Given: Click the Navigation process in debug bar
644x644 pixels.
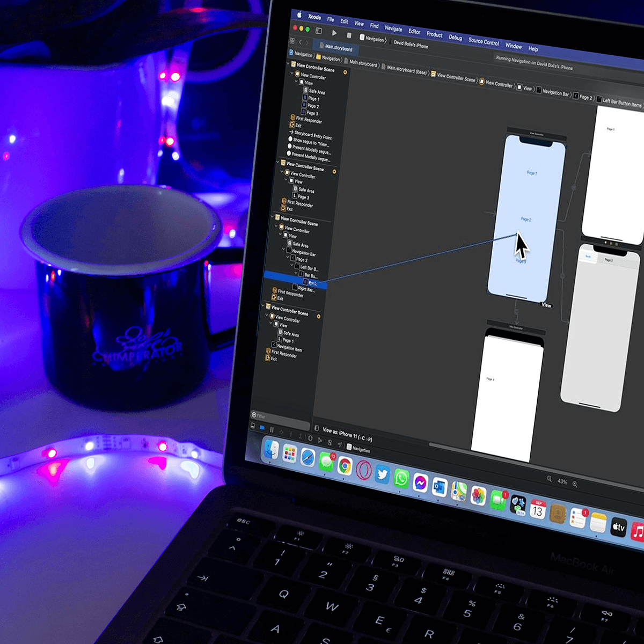Looking at the screenshot, I should pos(358,449).
